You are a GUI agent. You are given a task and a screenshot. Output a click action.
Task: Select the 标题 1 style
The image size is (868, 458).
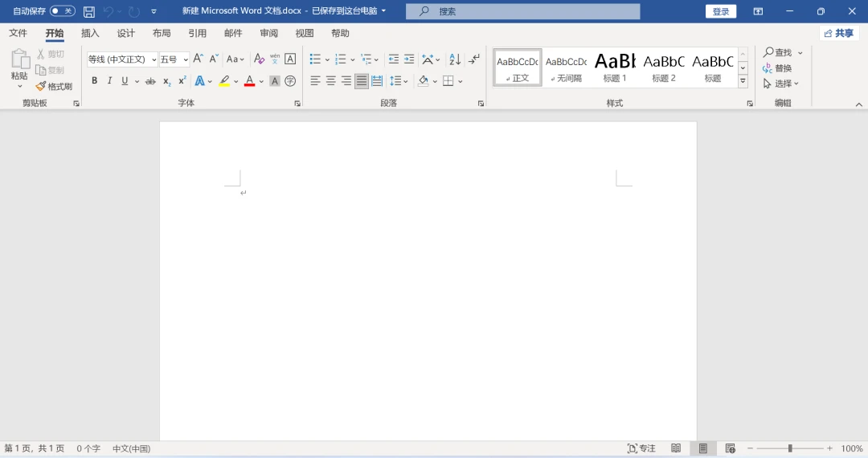point(615,67)
